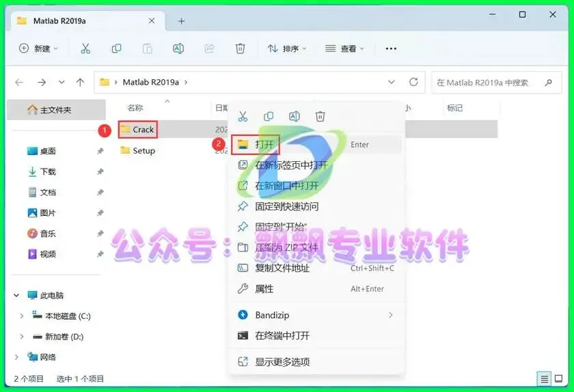574x392 pixels.
Task: Switch to details view icon in status bar
Action: (x=544, y=379)
